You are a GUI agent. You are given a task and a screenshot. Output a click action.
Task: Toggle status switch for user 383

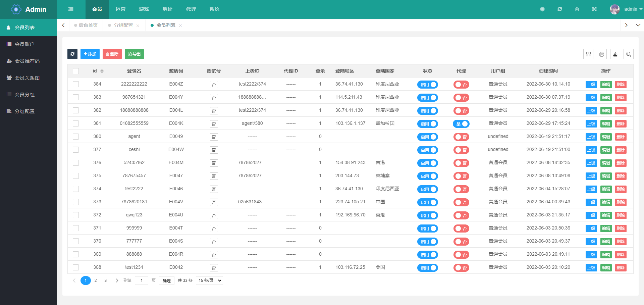click(427, 98)
